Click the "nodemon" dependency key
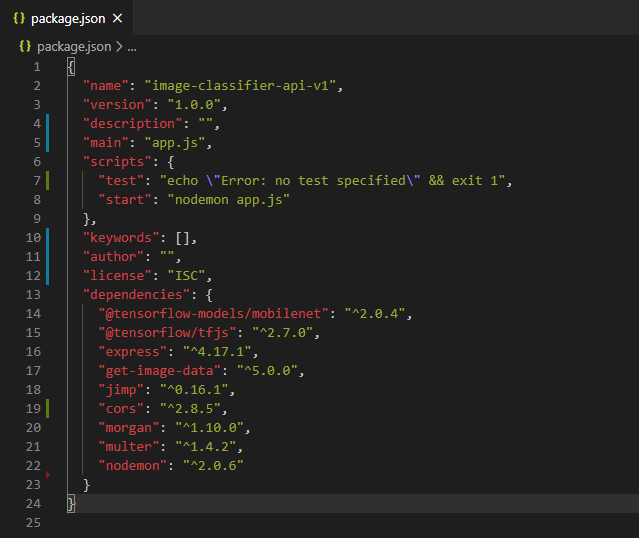This screenshot has height=538, width=639. [x=133, y=466]
